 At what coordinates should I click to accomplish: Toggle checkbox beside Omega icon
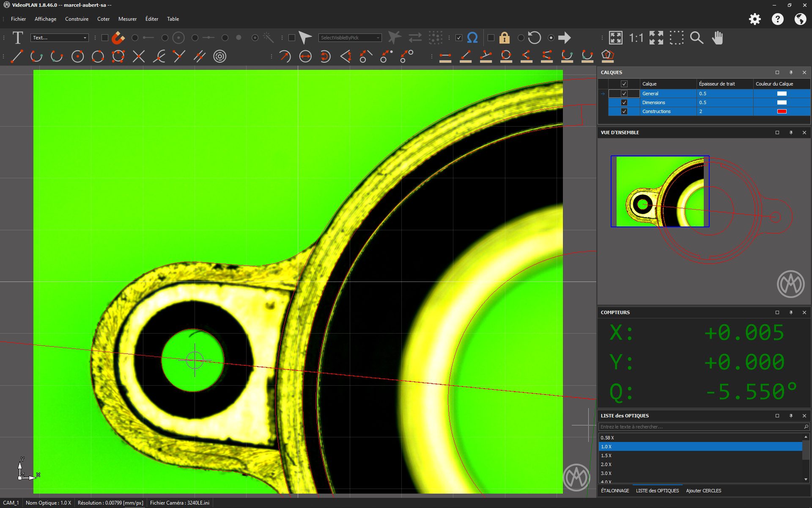(459, 38)
